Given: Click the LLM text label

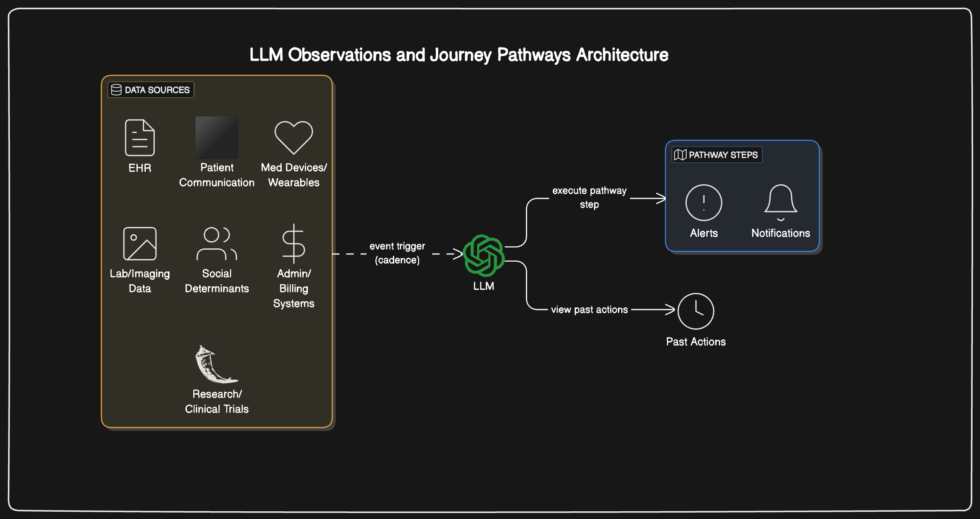Looking at the screenshot, I should click(484, 286).
